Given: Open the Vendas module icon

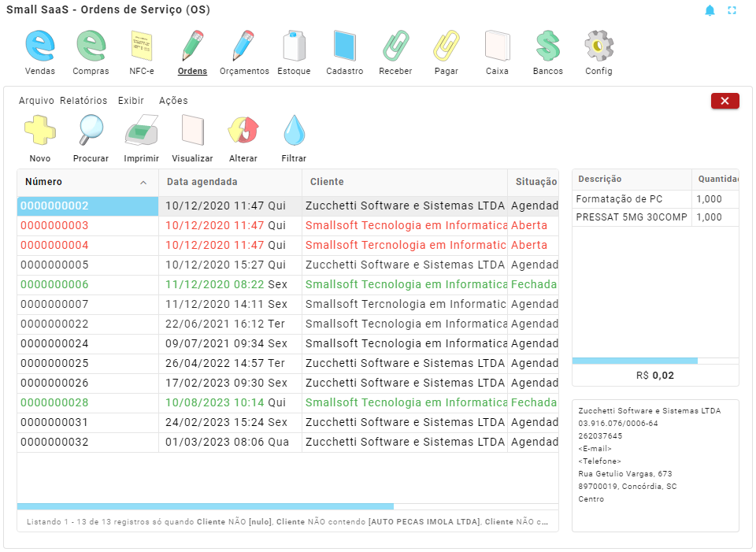Looking at the screenshot, I should click(40, 46).
